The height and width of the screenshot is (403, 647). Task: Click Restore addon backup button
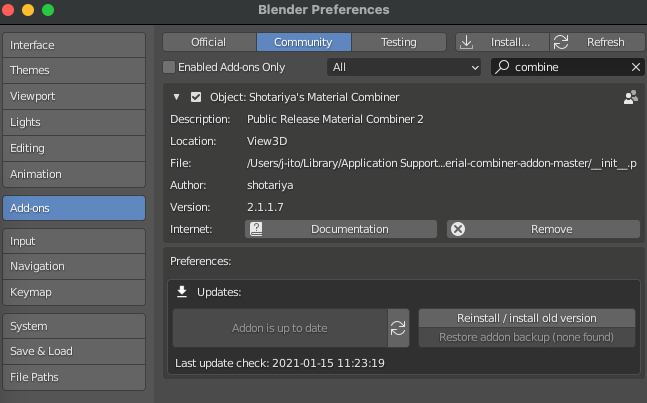point(527,337)
